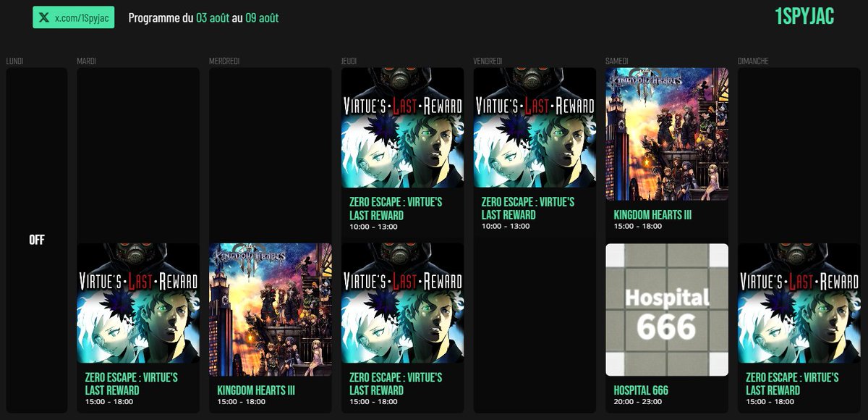Image resolution: width=868 pixels, height=420 pixels.
Task: Click the JEUDI day header
Action: (349, 62)
